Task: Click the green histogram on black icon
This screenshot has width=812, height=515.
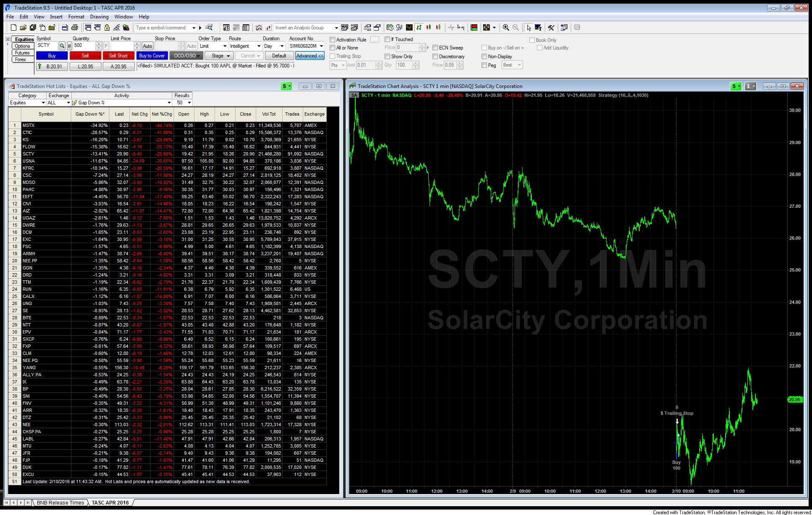Action: (x=409, y=28)
